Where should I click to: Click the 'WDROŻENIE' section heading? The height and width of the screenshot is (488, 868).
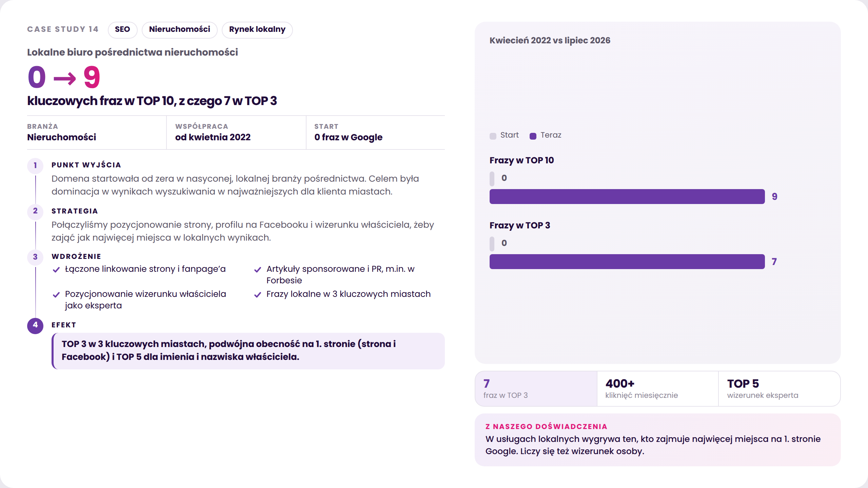click(76, 257)
